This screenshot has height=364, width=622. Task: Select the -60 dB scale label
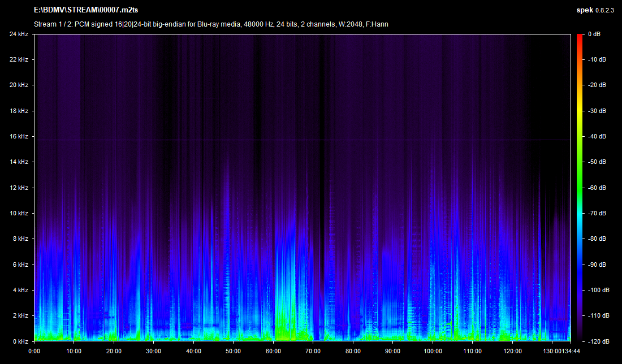pos(597,188)
